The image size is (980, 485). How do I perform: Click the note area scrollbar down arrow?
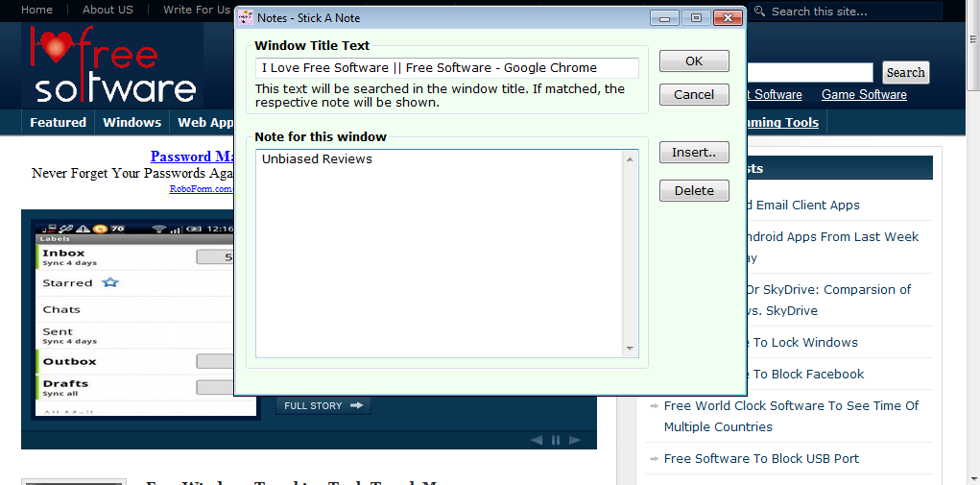630,348
